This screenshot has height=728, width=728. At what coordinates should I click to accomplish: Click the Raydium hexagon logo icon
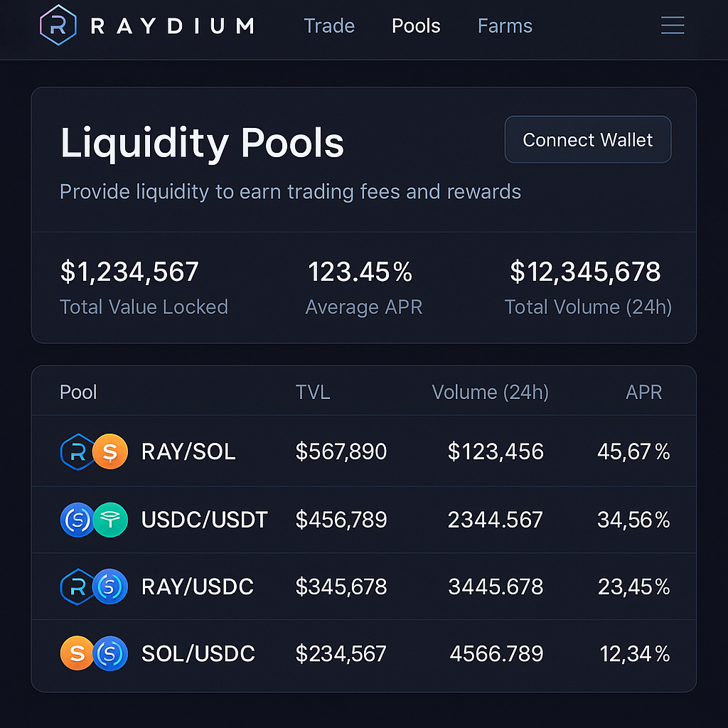[x=58, y=25]
